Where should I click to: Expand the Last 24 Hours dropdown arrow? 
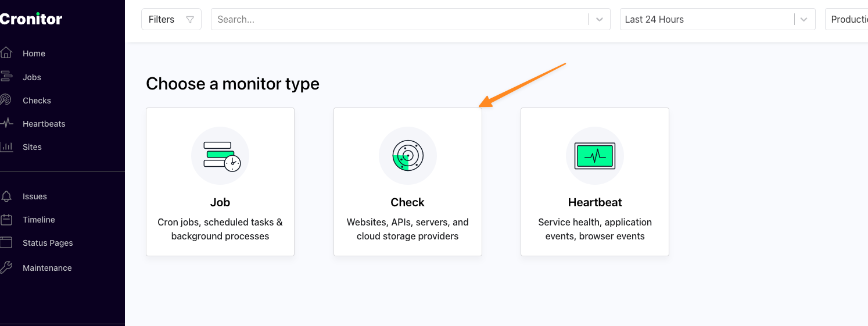click(804, 19)
